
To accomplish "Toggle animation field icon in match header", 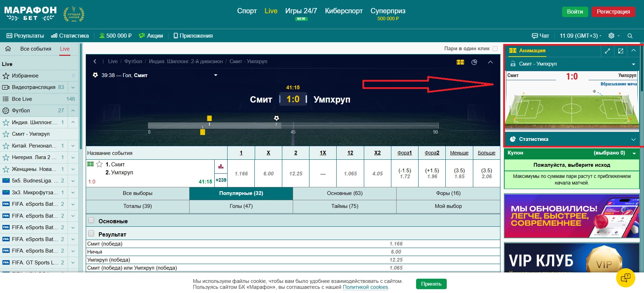I will (x=460, y=62).
